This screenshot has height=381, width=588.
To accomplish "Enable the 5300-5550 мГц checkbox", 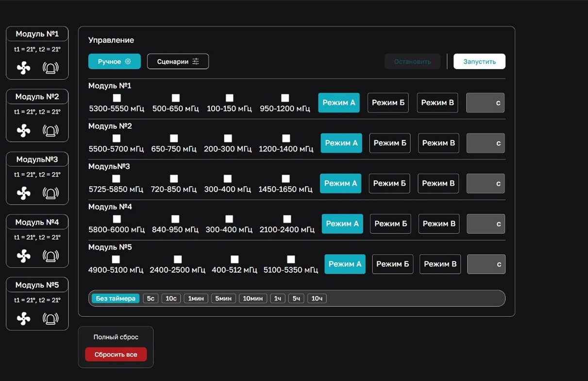I will 117,98.
